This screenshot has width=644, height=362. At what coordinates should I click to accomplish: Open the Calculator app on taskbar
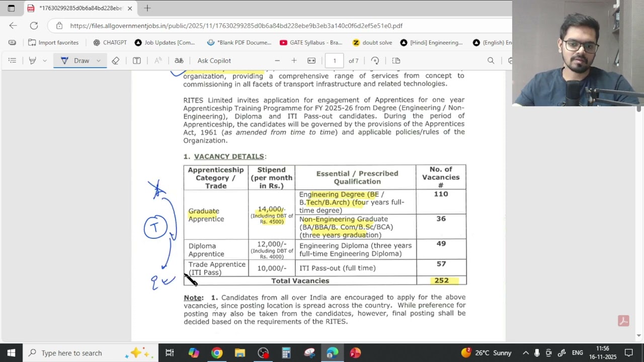[x=286, y=353]
